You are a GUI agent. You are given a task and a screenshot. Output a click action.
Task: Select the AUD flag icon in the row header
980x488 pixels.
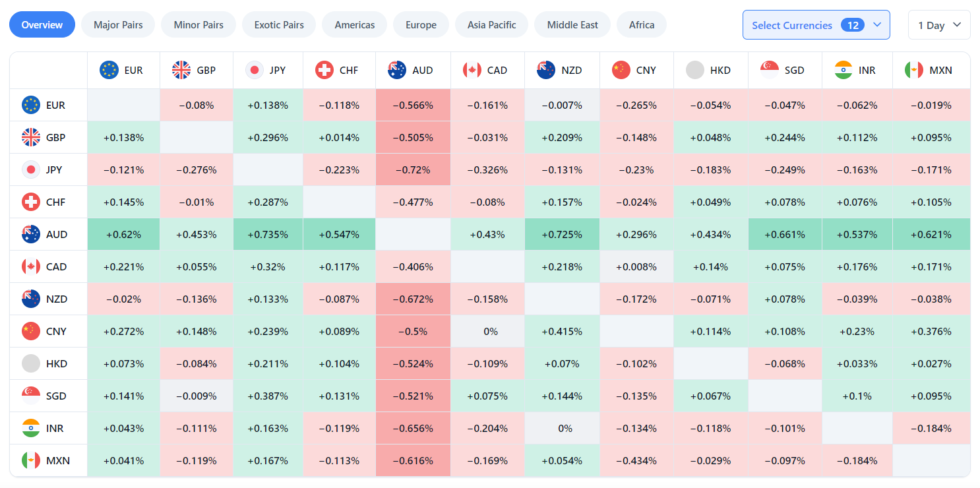point(30,234)
